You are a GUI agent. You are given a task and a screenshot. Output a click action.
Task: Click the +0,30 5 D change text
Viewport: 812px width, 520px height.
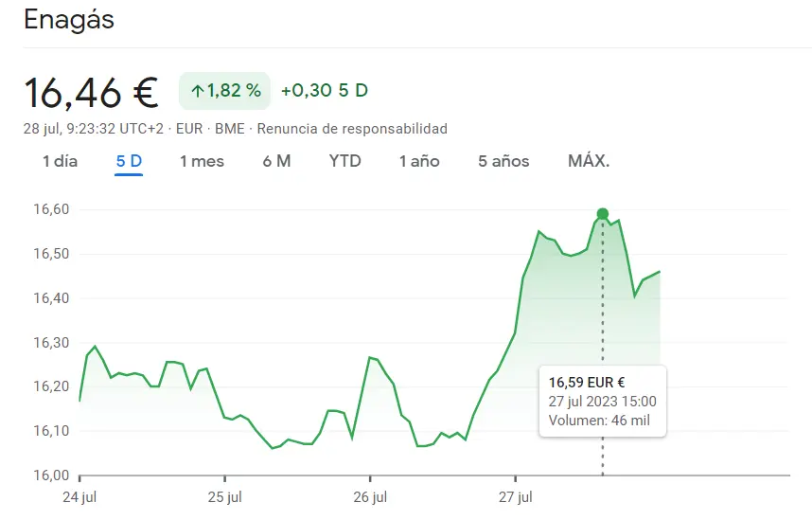click(325, 91)
